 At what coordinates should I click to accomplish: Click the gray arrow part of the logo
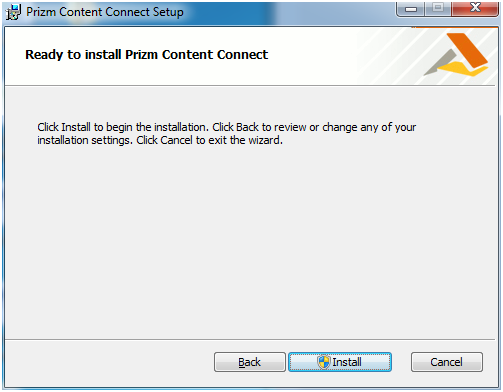pos(439,63)
